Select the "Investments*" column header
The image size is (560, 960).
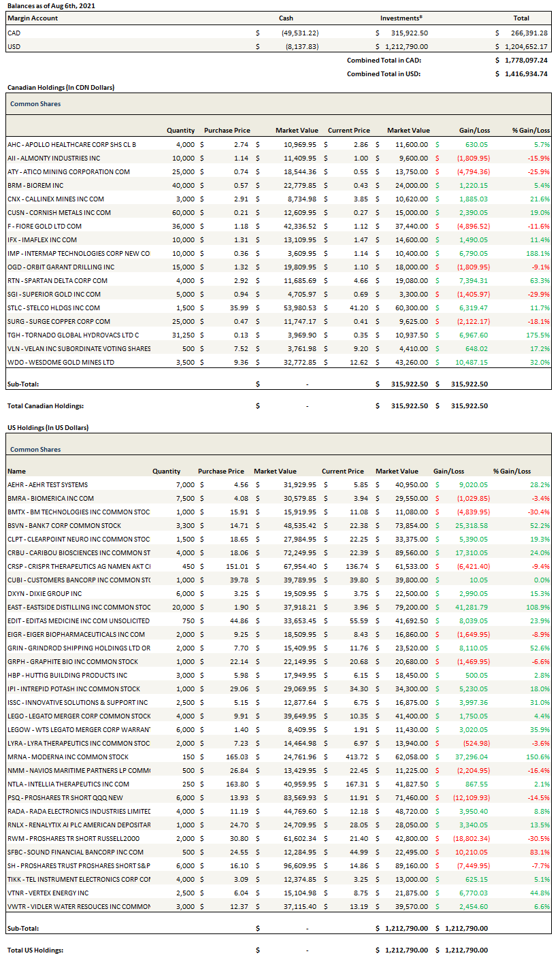coord(400,18)
